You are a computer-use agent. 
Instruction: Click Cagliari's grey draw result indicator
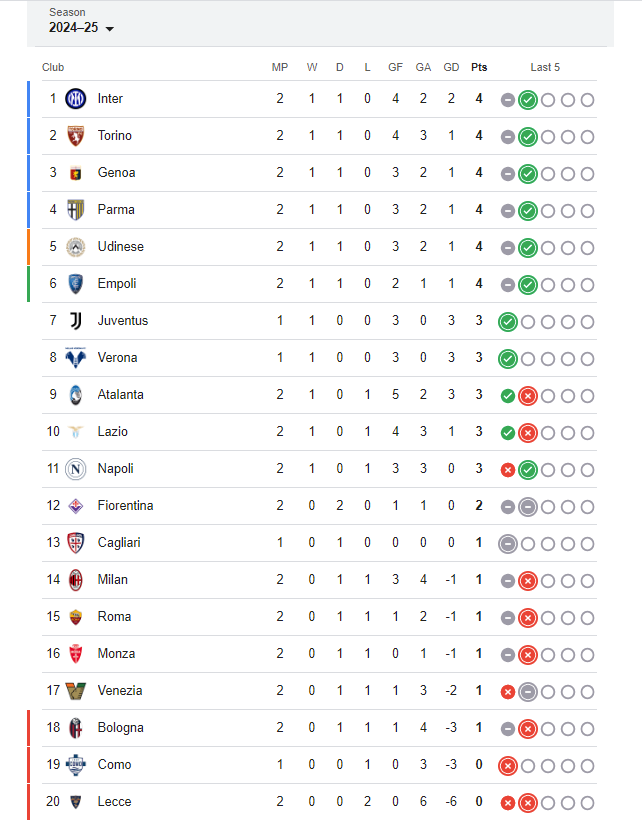point(508,544)
